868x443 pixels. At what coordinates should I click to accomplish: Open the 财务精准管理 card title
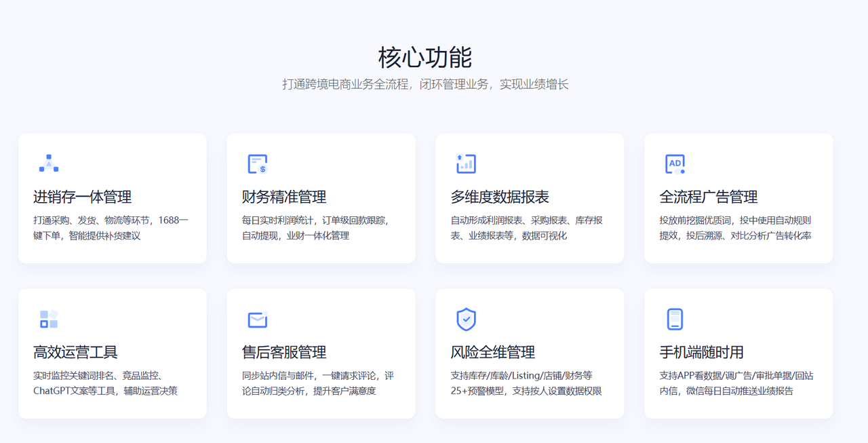pos(284,197)
